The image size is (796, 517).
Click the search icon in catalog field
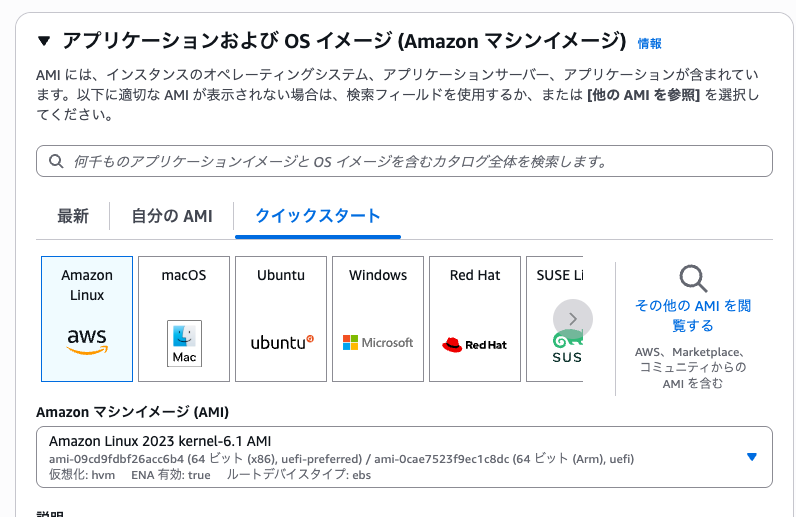55,161
